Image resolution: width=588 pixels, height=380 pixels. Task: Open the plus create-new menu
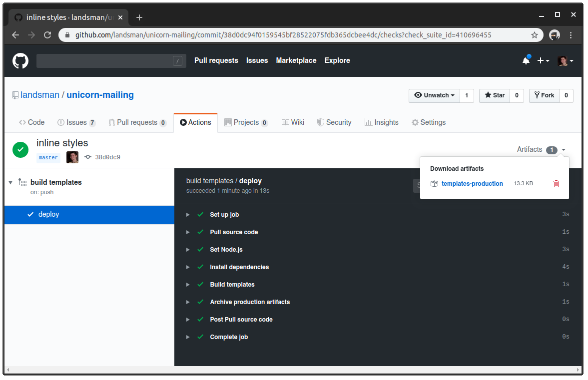543,61
